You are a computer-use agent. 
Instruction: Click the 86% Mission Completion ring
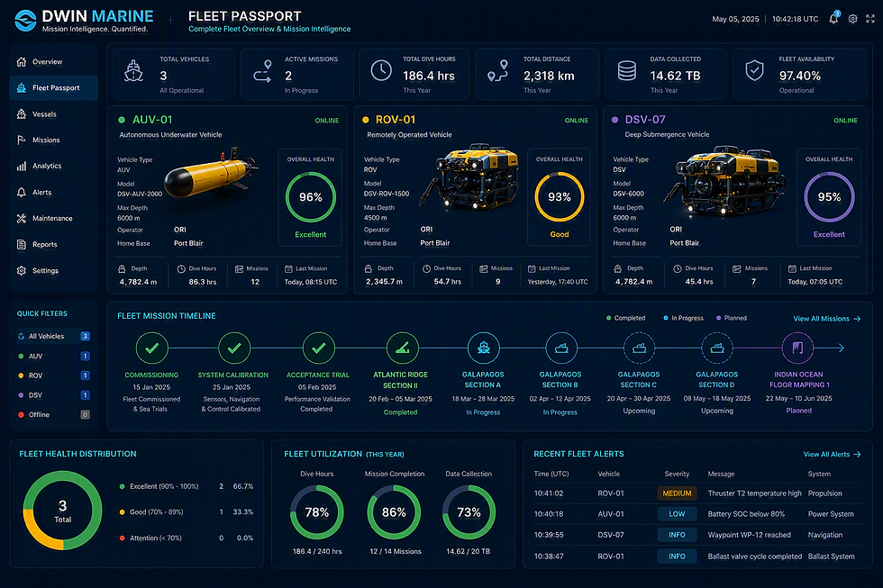coord(394,512)
